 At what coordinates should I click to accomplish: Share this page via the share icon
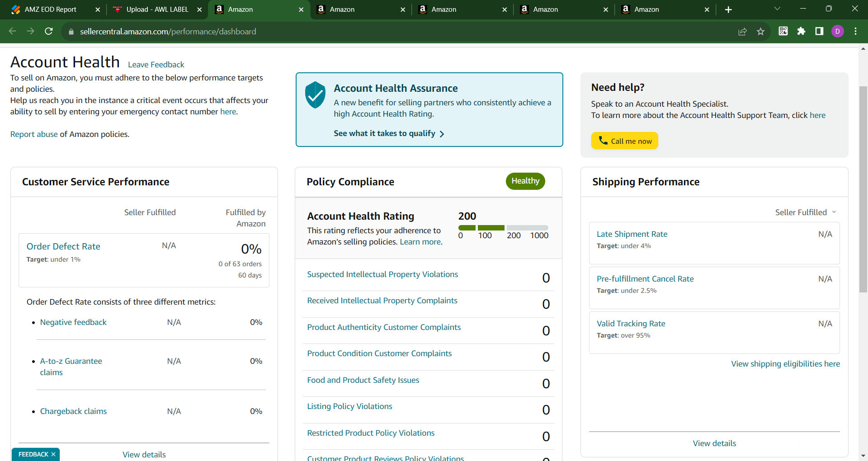[x=742, y=32]
